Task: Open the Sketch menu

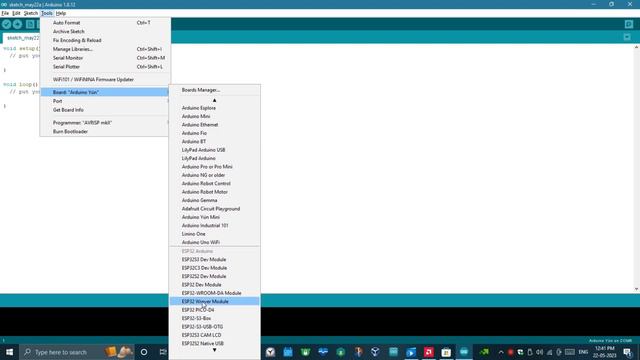Action: tap(31, 13)
